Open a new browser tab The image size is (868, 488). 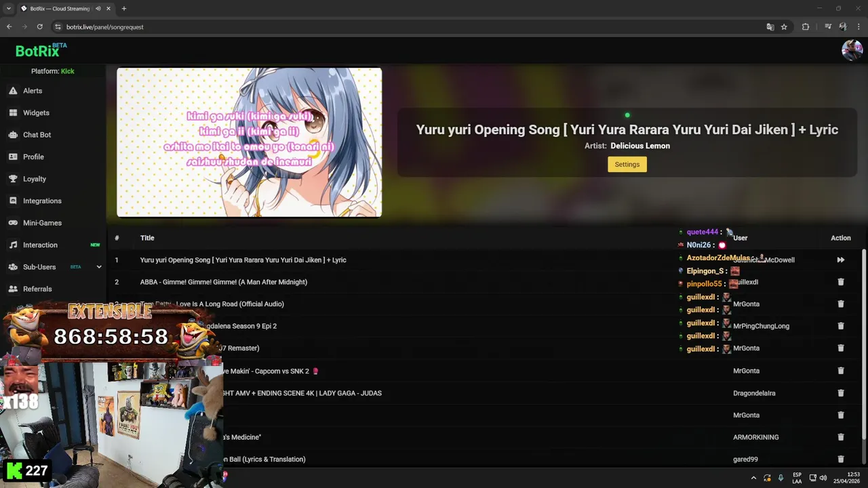[123, 8]
